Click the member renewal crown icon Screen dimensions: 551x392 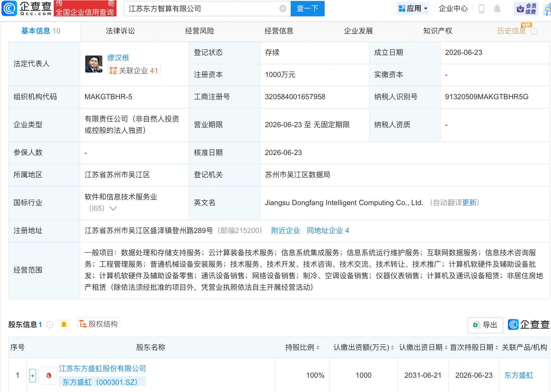(526, 8)
